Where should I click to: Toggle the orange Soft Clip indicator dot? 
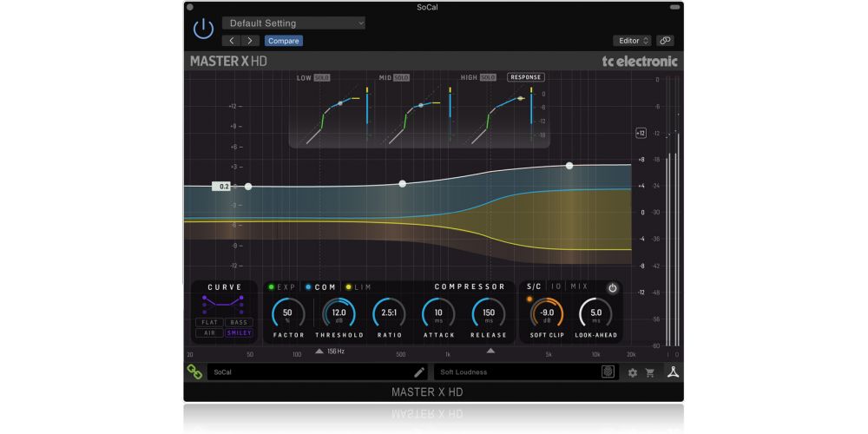pos(529,299)
